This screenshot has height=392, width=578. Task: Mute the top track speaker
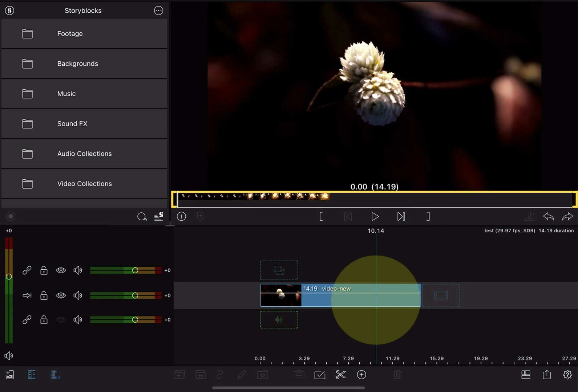pyautogui.click(x=78, y=270)
